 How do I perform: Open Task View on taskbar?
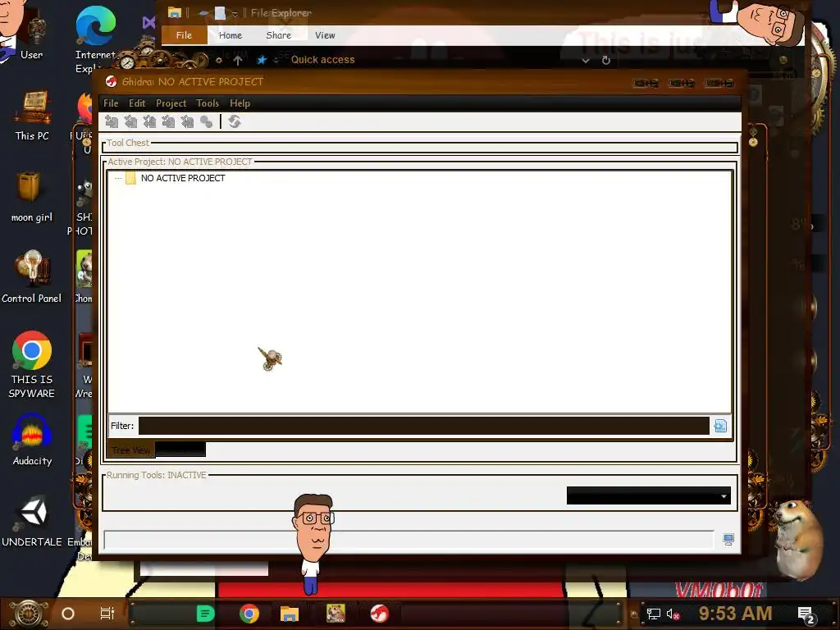pos(107,614)
